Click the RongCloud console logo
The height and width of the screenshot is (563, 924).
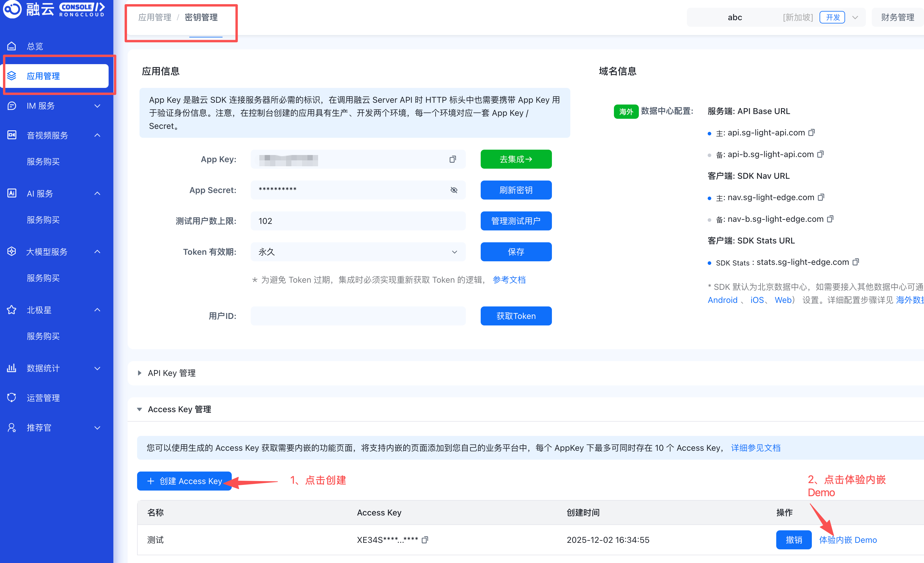pos(54,9)
